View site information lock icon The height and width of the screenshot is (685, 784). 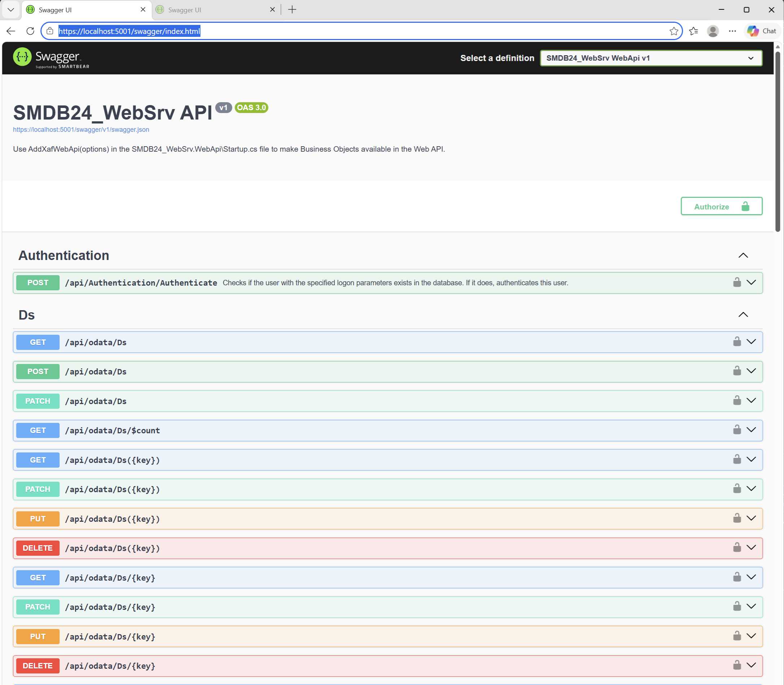[50, 31]
